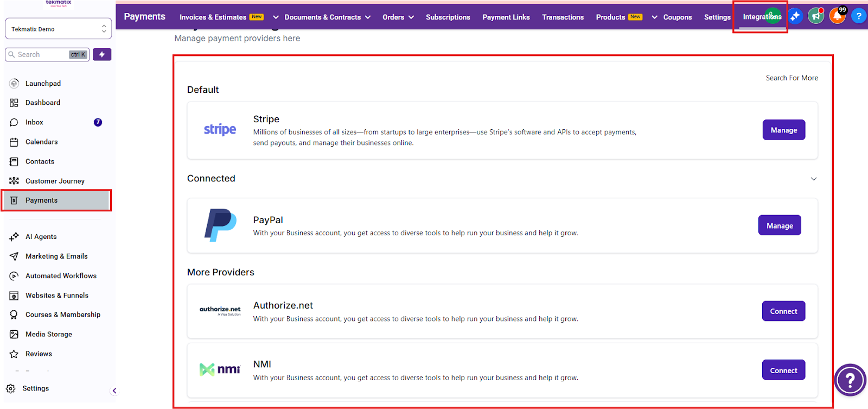Click Manage for PayPal
Image resolution: width=868 pixels, height=409 pixels.
[x=780, y=225]
